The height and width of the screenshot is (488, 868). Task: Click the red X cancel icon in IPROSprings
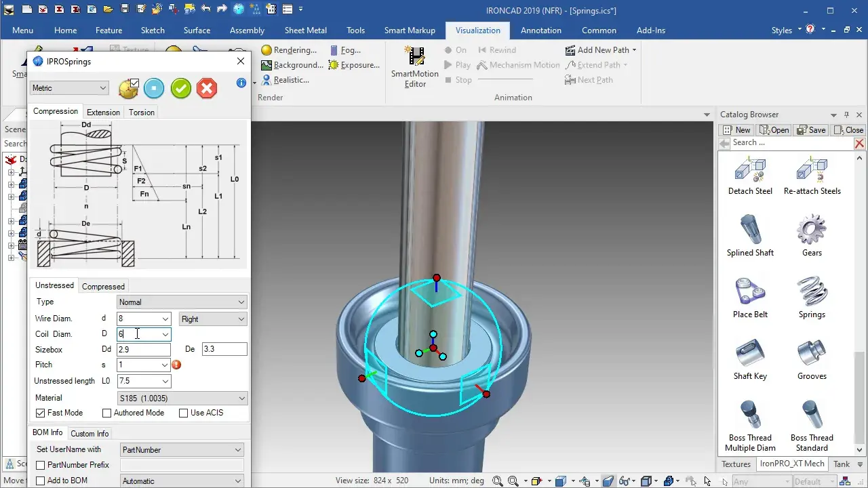coord(207,88)
